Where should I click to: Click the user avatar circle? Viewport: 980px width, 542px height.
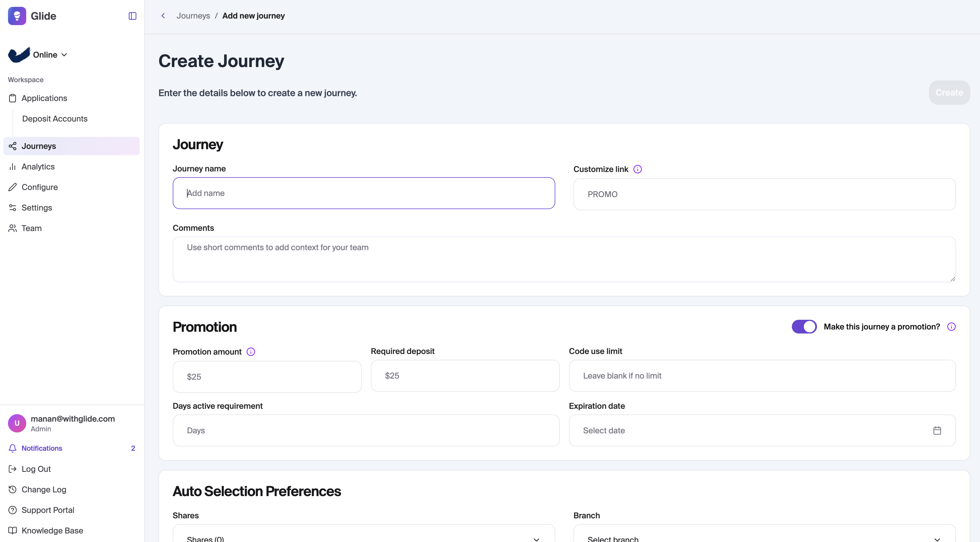click(x=17, y=423)
